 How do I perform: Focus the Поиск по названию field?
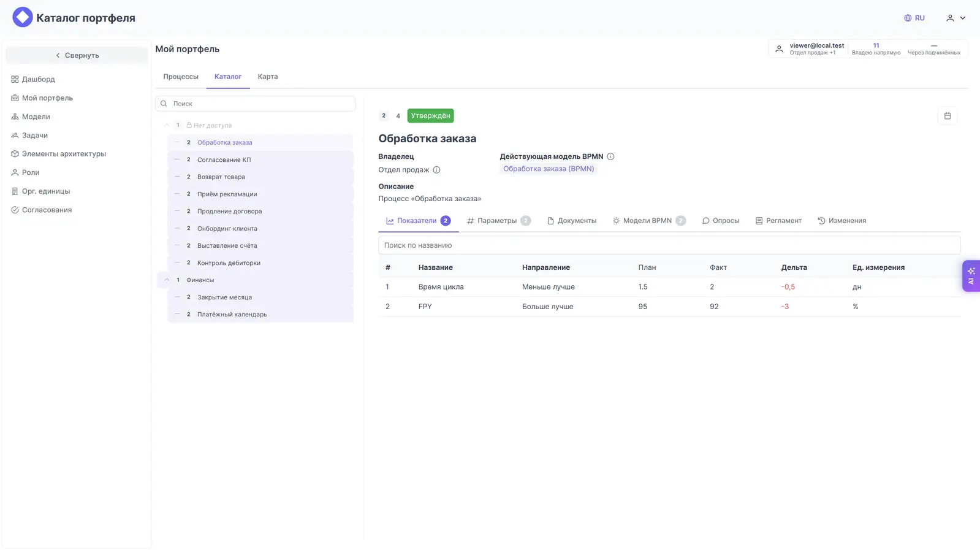tap(669, 245)
